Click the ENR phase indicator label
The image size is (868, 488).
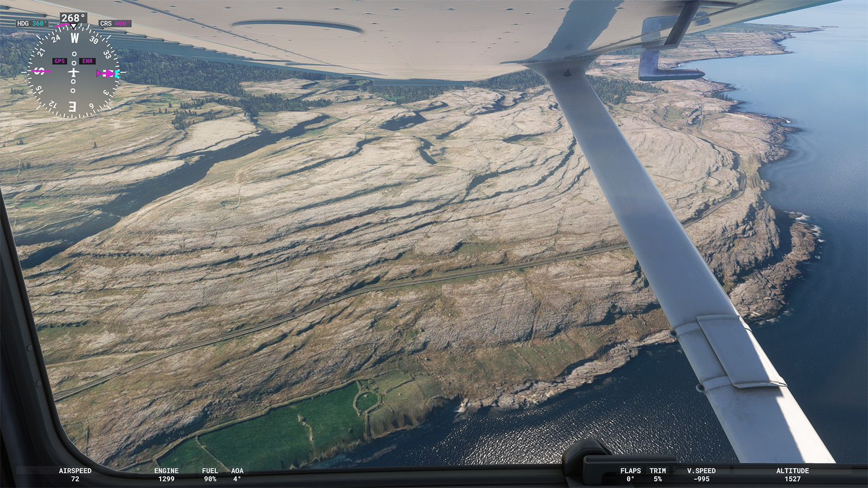click(87, 61)
